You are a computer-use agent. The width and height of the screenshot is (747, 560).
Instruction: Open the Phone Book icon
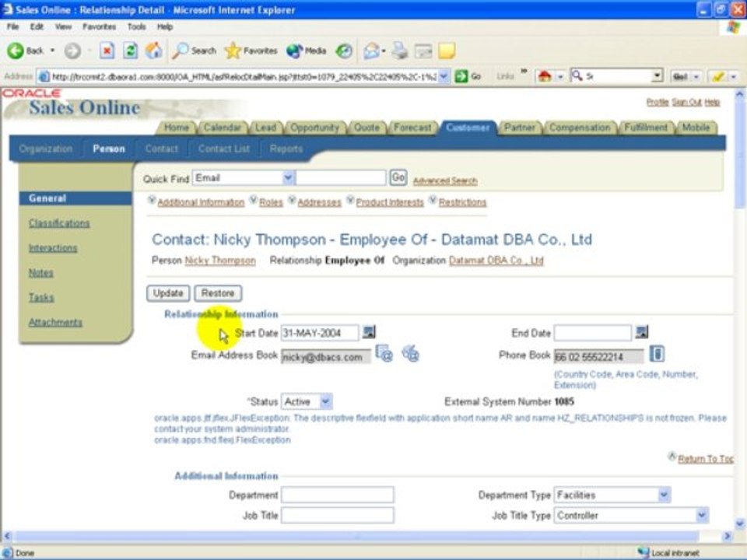[657, 354]
